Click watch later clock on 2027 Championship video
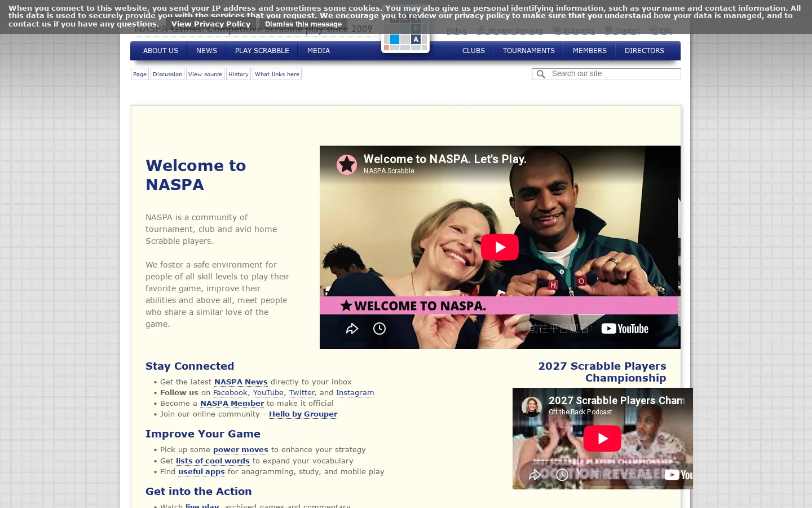Image resolution: width=812 pixels, height=508 pixels. pyautogui.click(x=562, y=475)
